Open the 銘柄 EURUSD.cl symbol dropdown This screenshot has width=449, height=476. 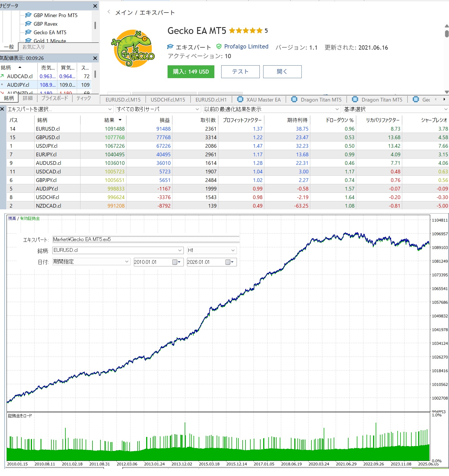tap(118, 250)
